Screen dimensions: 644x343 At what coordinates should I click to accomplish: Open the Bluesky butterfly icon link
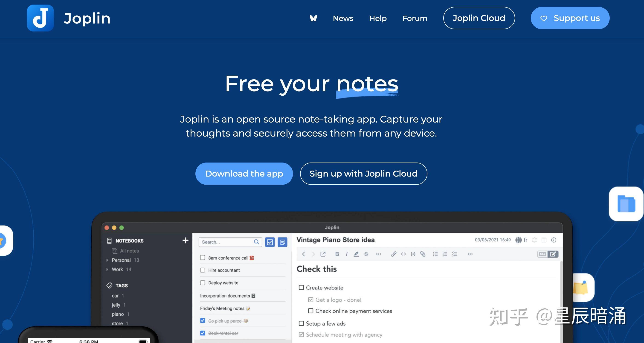coord(313,18)
